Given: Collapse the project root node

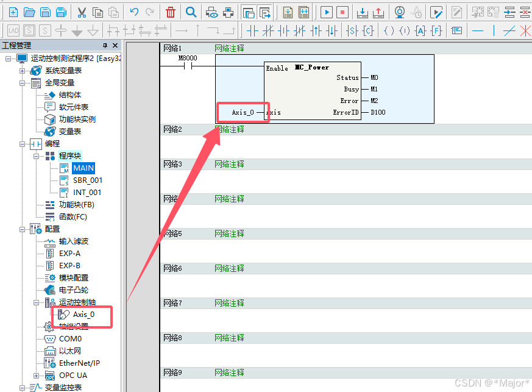Looking at the screenshot, I should tap(8, 59).
